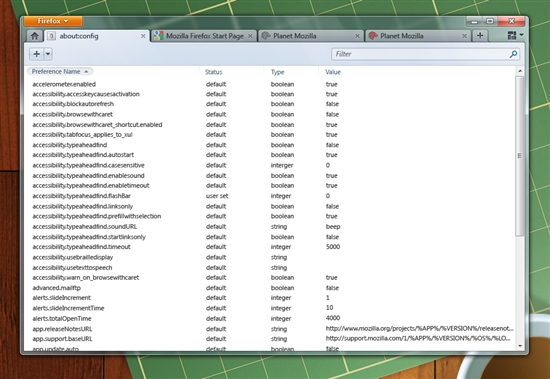550x379 pixels.
Task: Select accessibility.typeaheadfind.enablesound row
Action: [x=270, y=175]
